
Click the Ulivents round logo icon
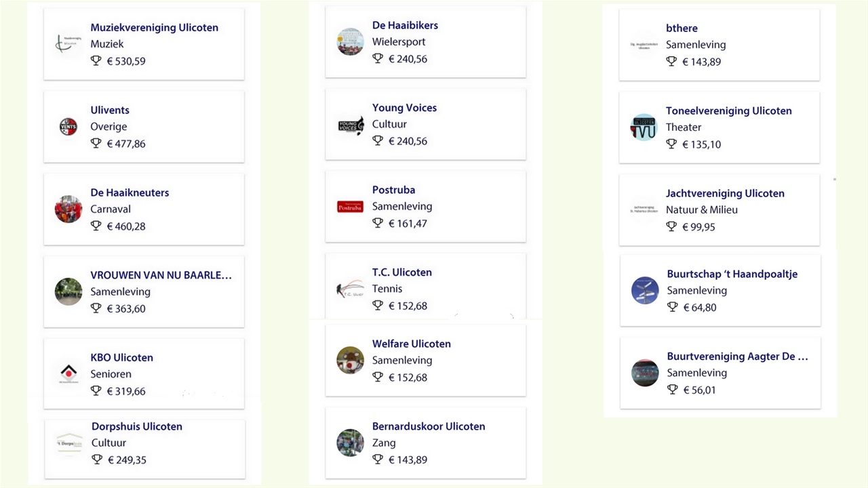tap(68, 127)
